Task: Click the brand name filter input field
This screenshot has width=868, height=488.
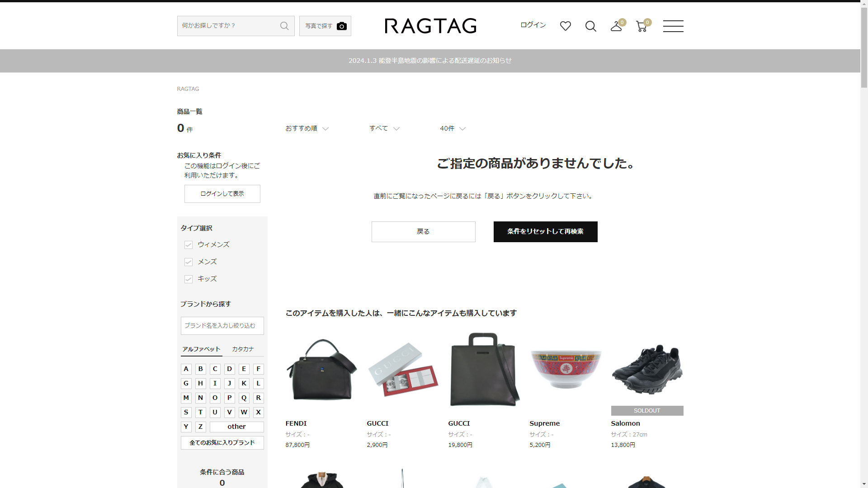Action: pos(222,326)
